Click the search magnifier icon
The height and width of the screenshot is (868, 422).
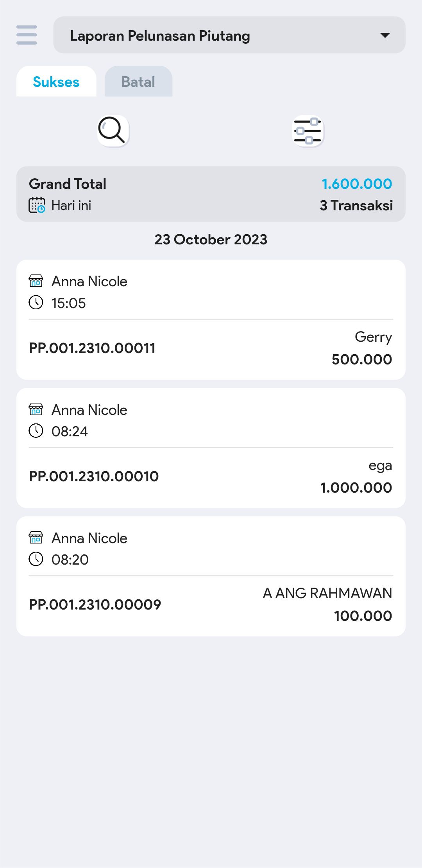113,131
